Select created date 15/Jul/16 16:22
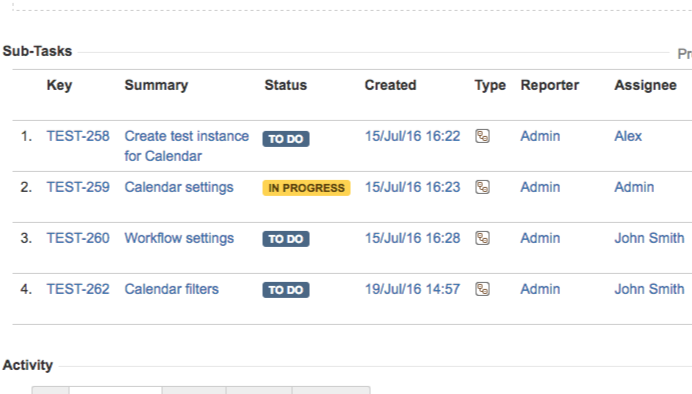Viewport: 692px width, 394px height. tap(412, 136)
